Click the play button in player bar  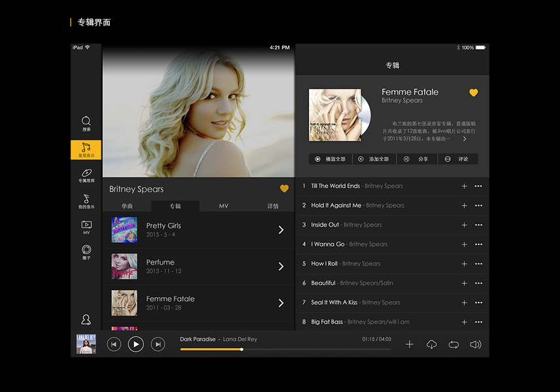click(x=136, y=344)
